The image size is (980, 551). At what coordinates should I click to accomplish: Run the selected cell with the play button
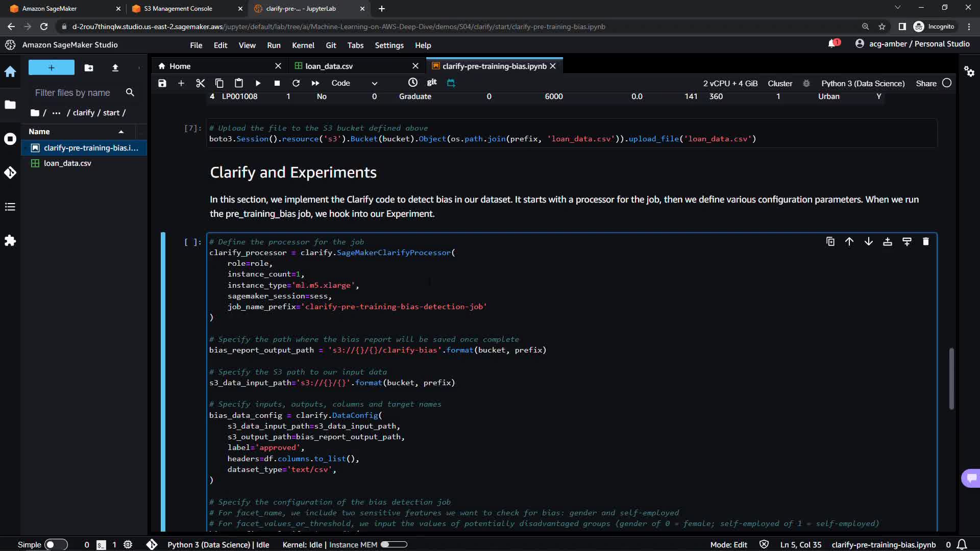(x=258, y=83)
